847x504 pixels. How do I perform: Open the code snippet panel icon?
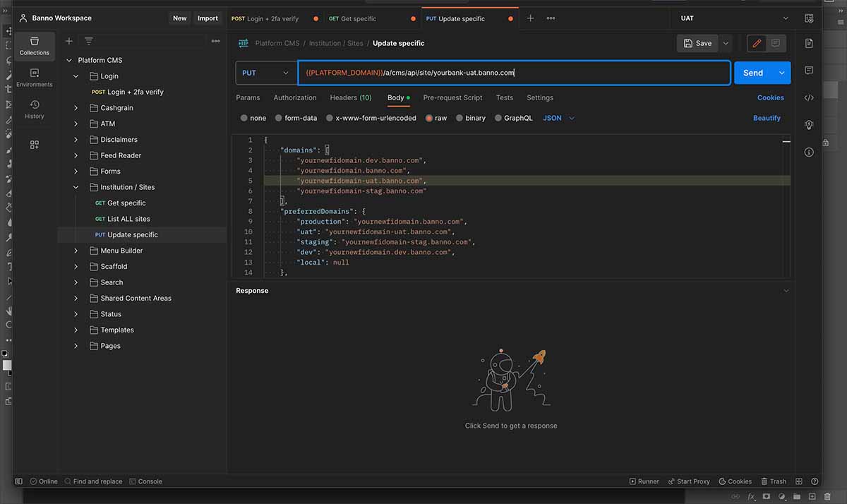809,97
